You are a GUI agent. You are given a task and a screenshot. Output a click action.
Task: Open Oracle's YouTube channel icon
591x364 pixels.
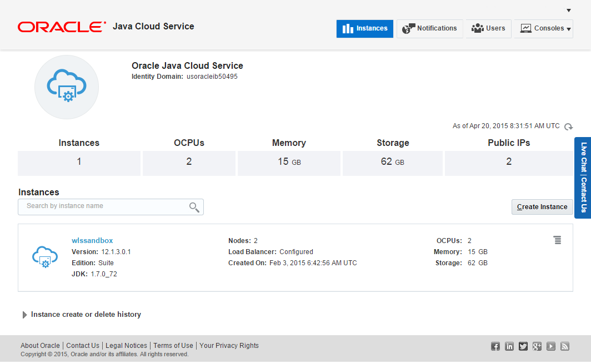click(x=551, y=346)
